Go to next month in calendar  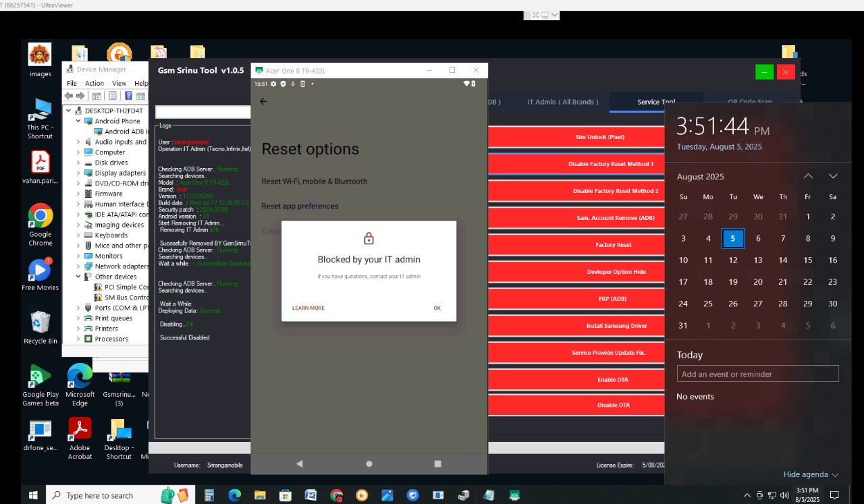click(833, 176)
